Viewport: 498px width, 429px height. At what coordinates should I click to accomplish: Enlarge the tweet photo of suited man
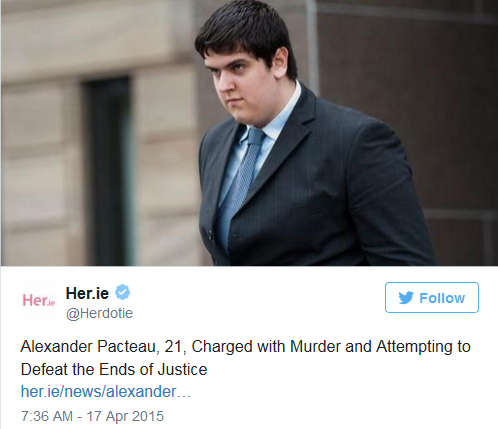[249, 133]
